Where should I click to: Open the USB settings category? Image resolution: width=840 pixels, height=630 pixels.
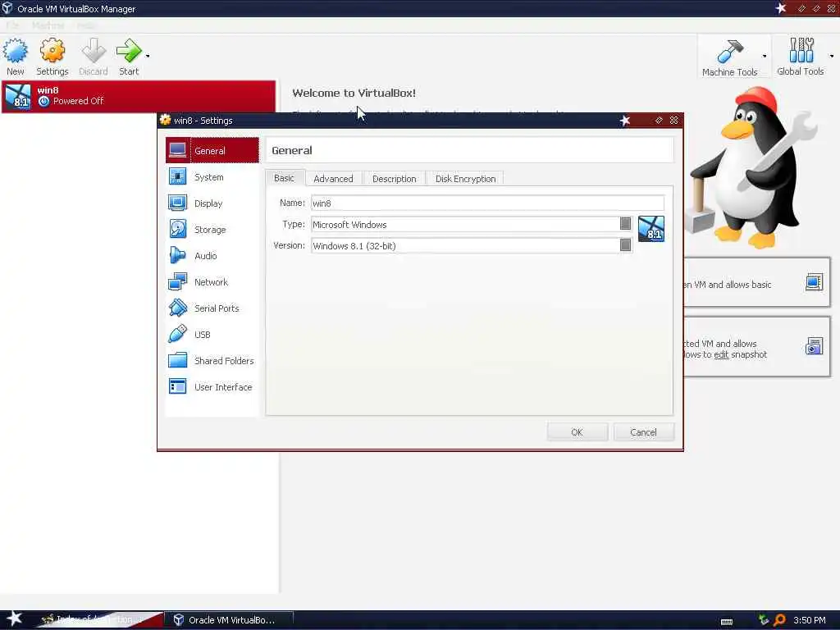click(x=212, y=335)
